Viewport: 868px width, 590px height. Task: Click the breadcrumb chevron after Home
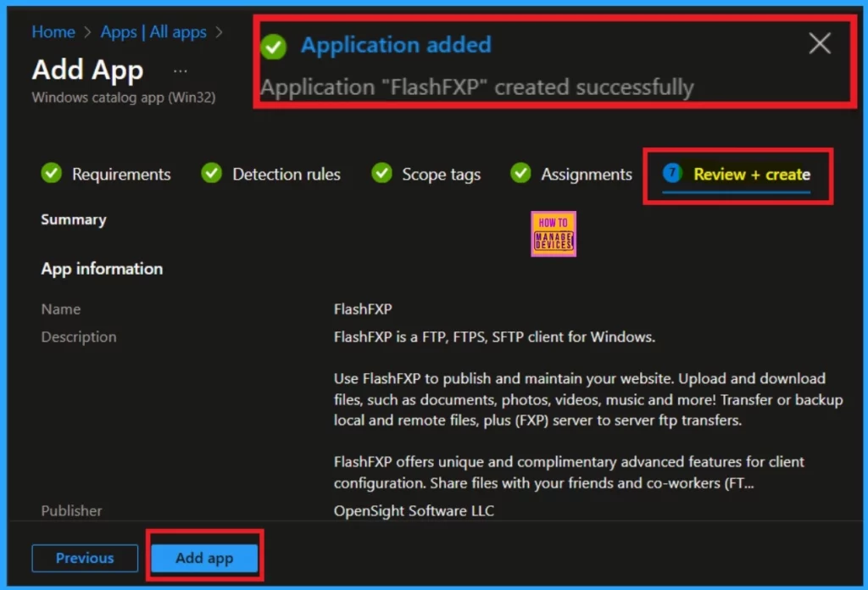pos(87,32)
